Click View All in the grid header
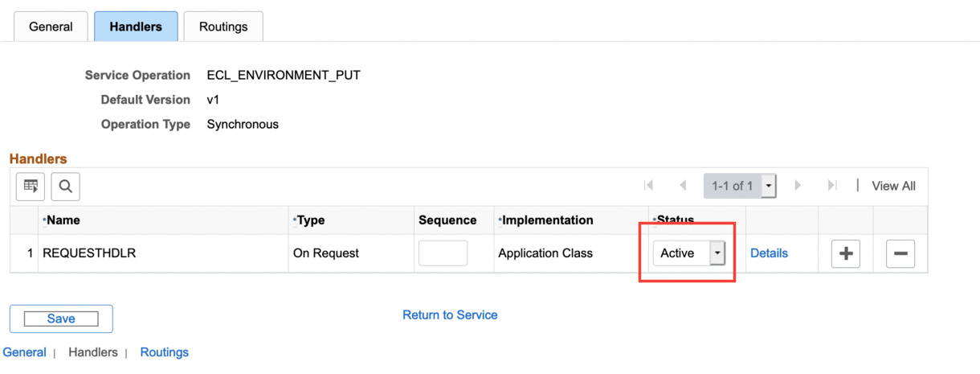 pos(893,186)
